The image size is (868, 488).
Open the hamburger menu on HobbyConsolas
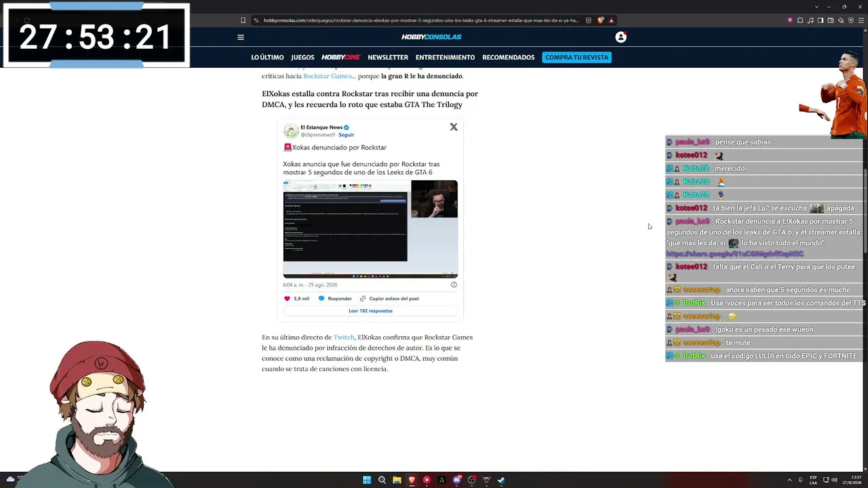coord(240,37)
